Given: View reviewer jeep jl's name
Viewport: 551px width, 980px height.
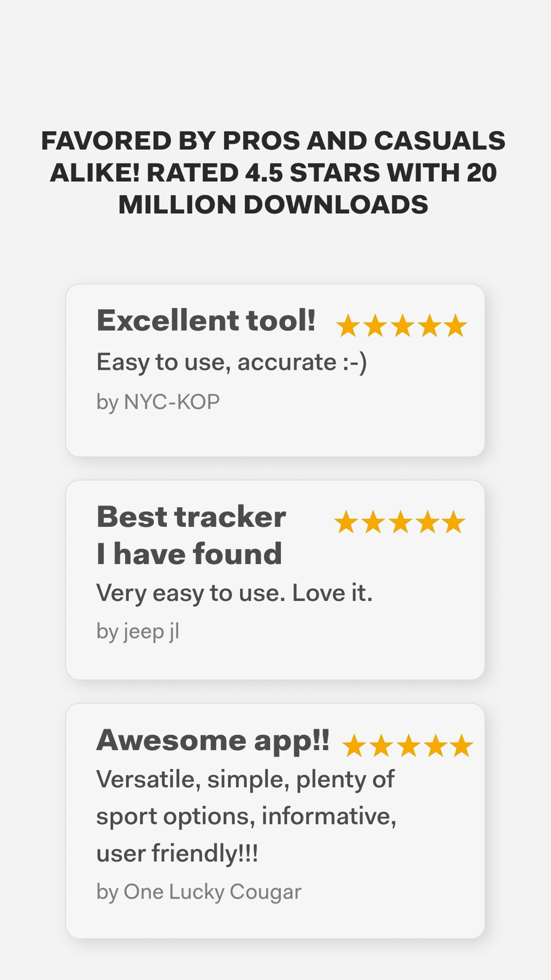Looking at the screenshot, I should [138, 631].
